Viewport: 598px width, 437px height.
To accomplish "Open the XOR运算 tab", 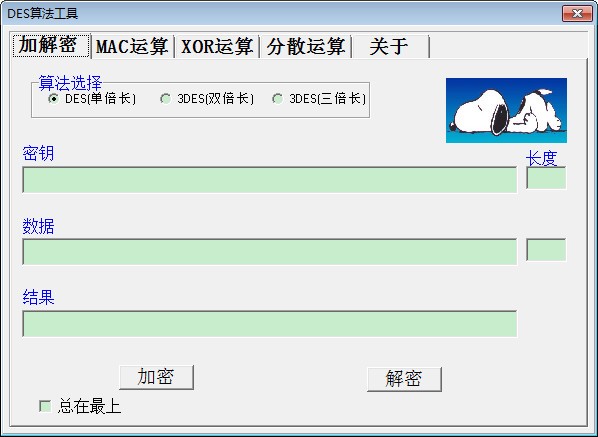I will pyautogui.click(x=217, y=47).
